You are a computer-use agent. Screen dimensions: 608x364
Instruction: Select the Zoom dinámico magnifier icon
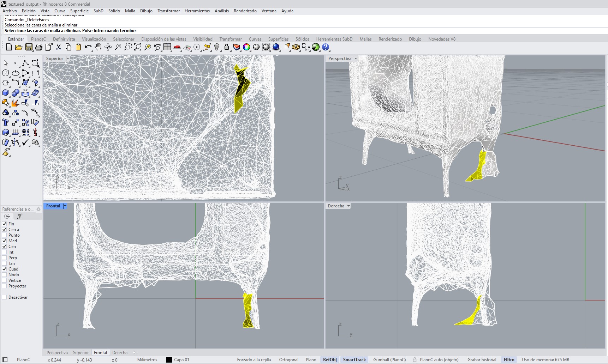click(118, 47)
